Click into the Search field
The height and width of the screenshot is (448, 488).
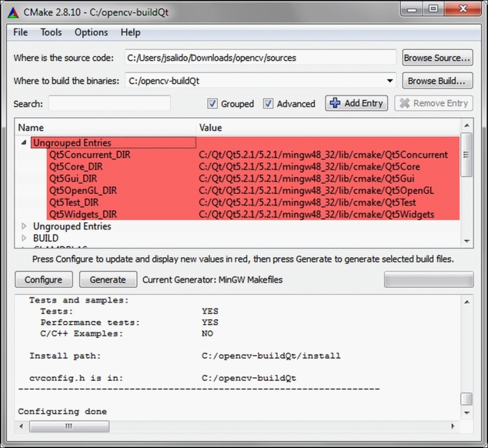click(110, 103)
